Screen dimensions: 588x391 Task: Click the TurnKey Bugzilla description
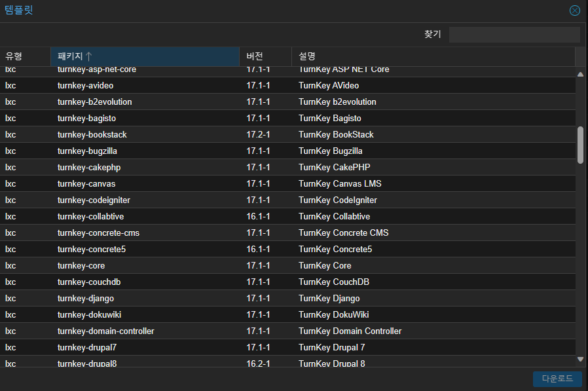331,151
